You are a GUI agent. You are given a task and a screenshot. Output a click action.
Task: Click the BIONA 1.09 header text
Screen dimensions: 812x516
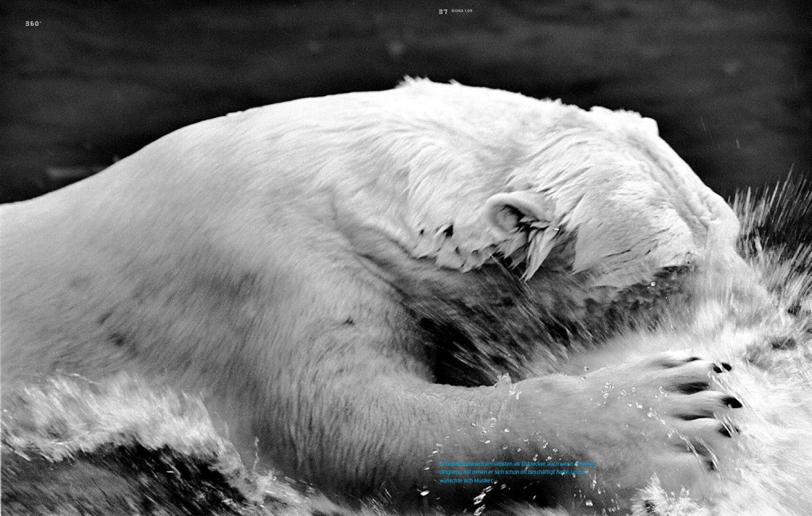pyautogui.click(x=462, y=11)
